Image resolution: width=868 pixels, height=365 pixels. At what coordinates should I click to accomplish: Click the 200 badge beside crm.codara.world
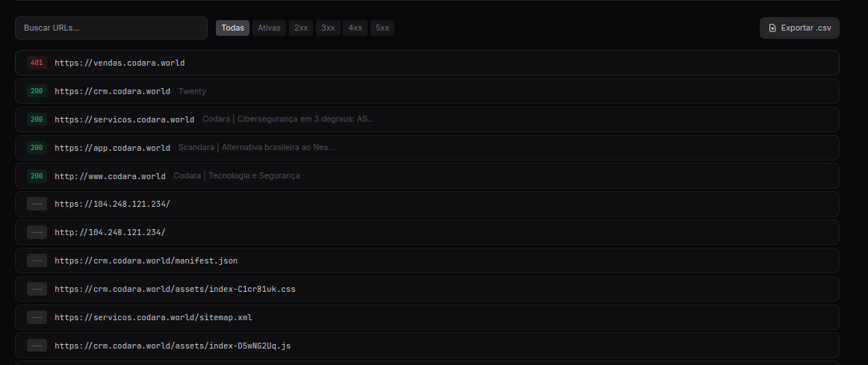click(37, 91)
